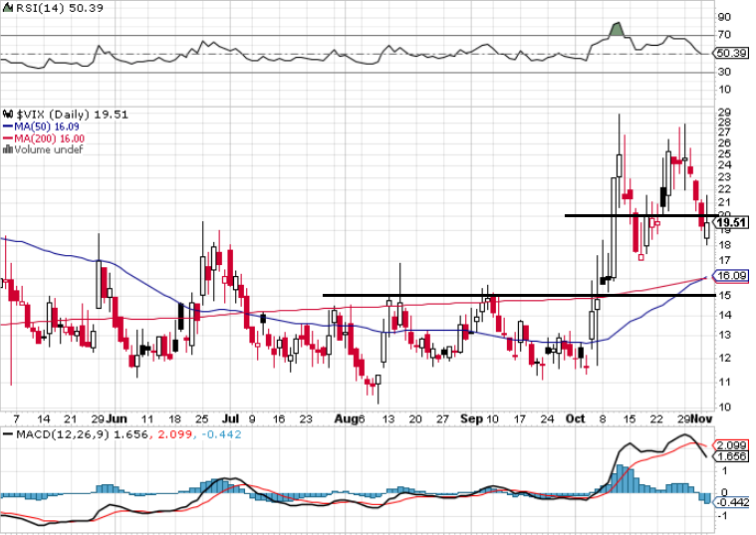Click the RSI(14) legend line marker
This screenshot has height=535, width=756.
(x=6, y=8)
